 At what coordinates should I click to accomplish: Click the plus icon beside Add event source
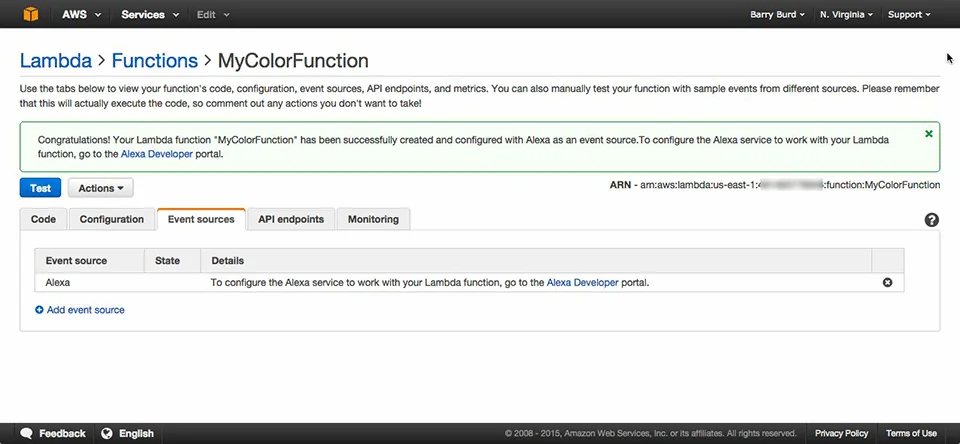click(x=39, y=310)
